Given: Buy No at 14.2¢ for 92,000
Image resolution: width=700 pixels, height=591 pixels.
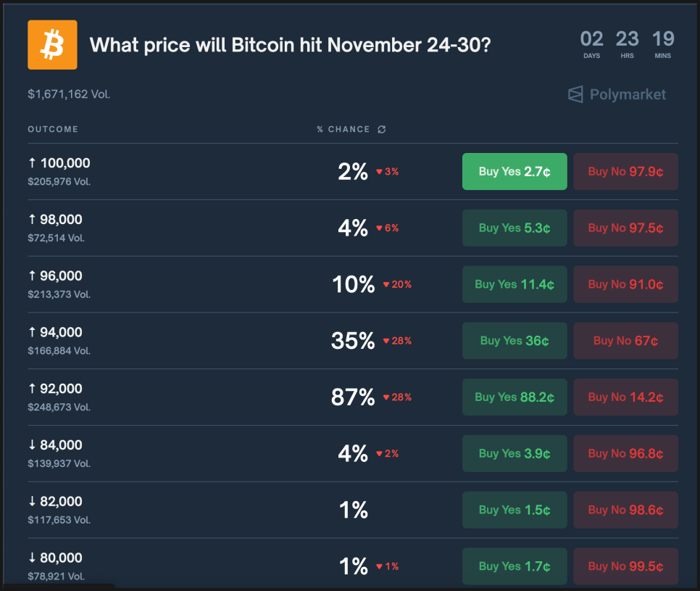Looking at the screenshot, I should click(x=625, y=397).
